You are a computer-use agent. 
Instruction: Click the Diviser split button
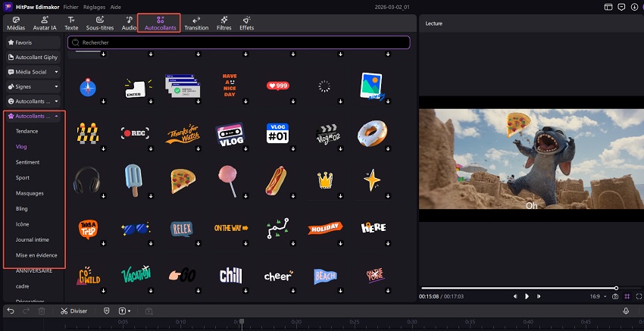pos(74,311)
